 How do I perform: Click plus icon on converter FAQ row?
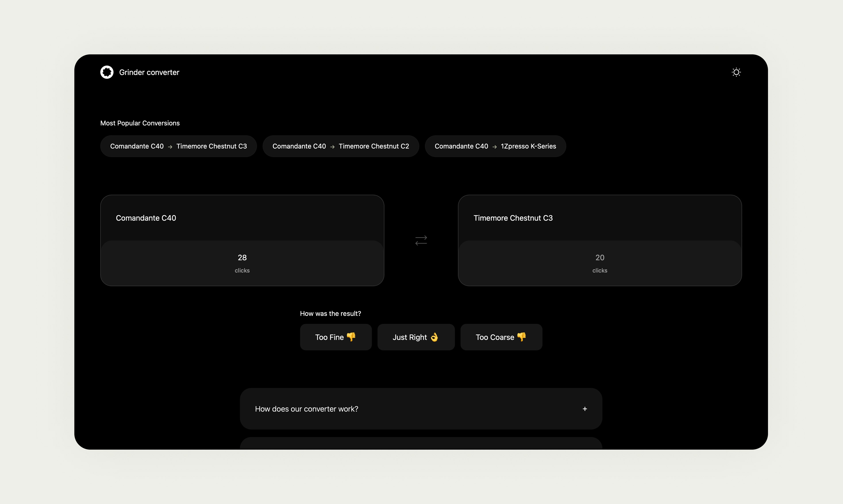pyautogui.click(x=585, y=409)
